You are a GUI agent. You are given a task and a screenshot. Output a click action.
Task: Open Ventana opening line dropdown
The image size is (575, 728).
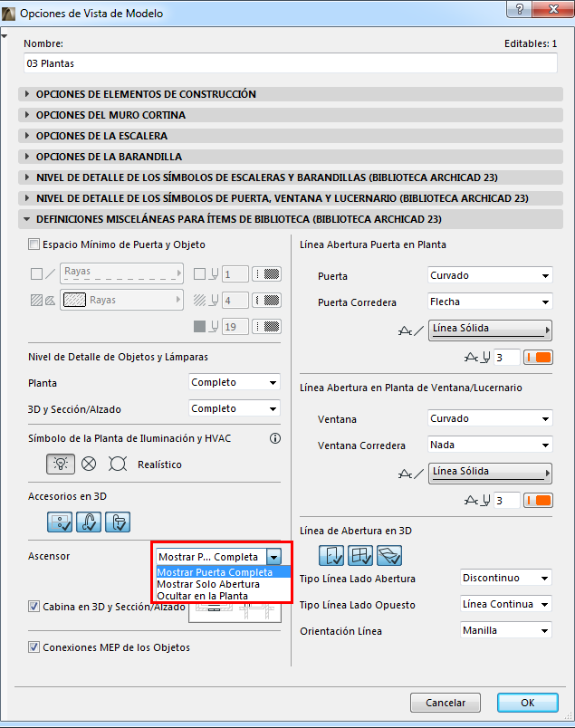[490, 418]
